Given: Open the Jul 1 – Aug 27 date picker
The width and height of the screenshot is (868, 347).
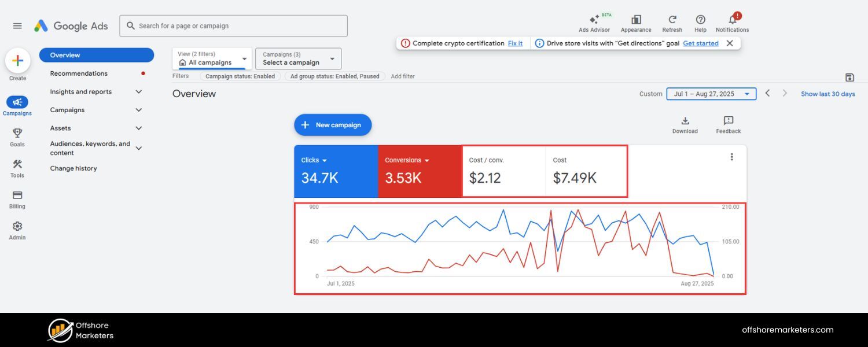Looking at the screenshot, I should coord(711,93).
